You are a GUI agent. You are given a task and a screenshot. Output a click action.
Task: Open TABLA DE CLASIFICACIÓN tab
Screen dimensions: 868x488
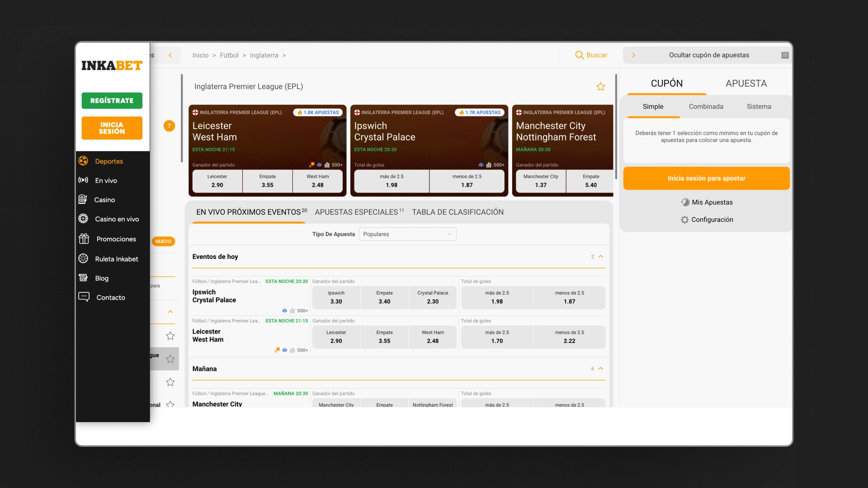point(458,212)
